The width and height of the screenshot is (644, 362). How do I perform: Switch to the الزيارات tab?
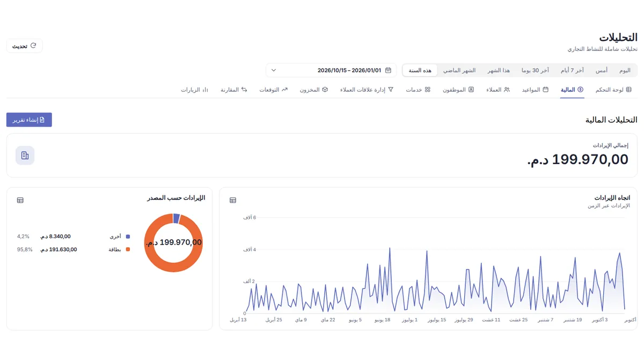(194, 90)
